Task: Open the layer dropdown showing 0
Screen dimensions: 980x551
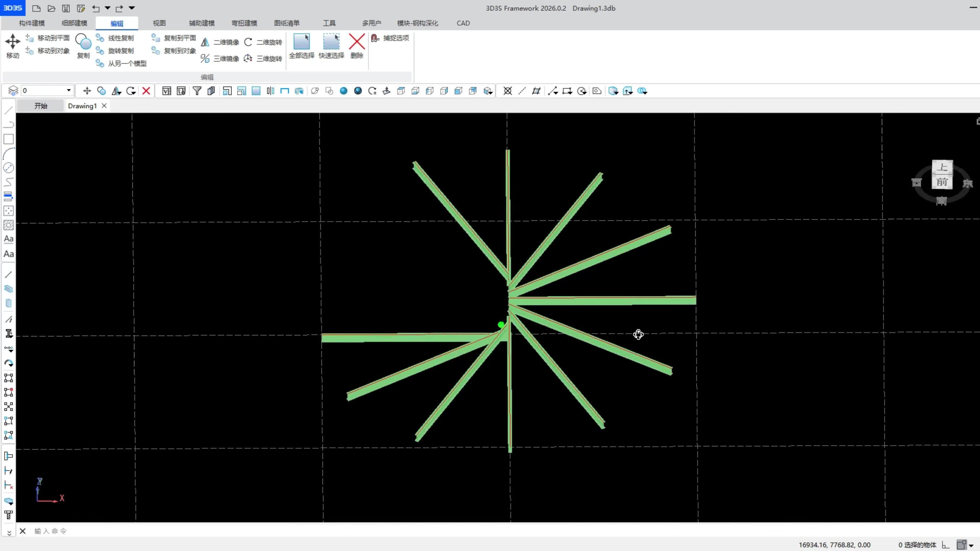Action: tap(68, 91)
